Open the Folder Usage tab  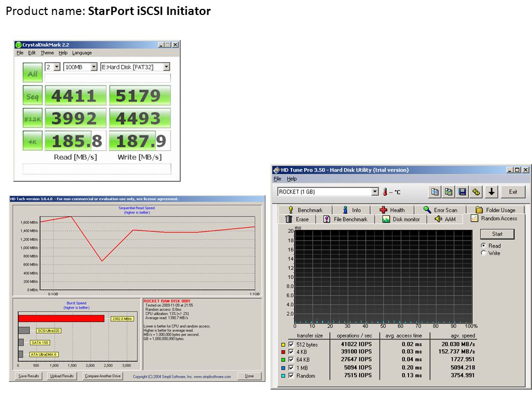point(495,210)
